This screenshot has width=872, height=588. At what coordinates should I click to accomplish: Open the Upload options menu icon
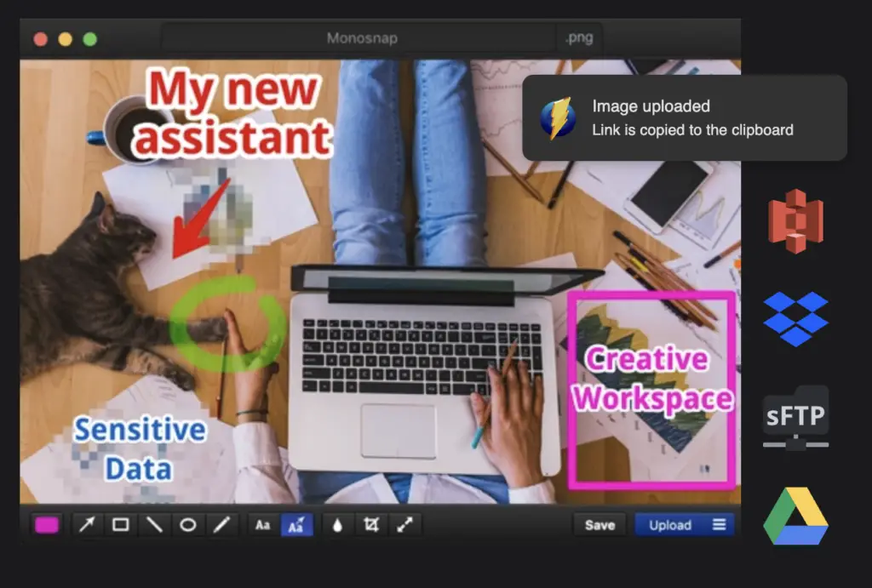pyautogui.click(x=719, y=525)
